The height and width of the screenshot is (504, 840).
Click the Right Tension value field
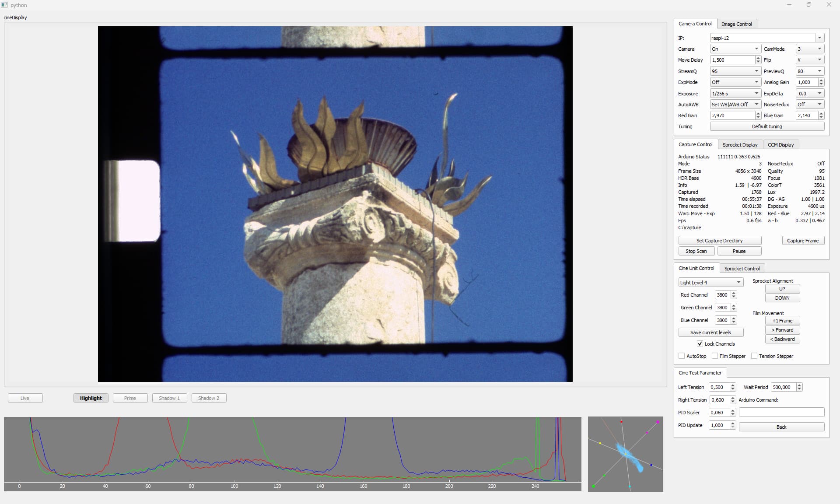[719, 400]
